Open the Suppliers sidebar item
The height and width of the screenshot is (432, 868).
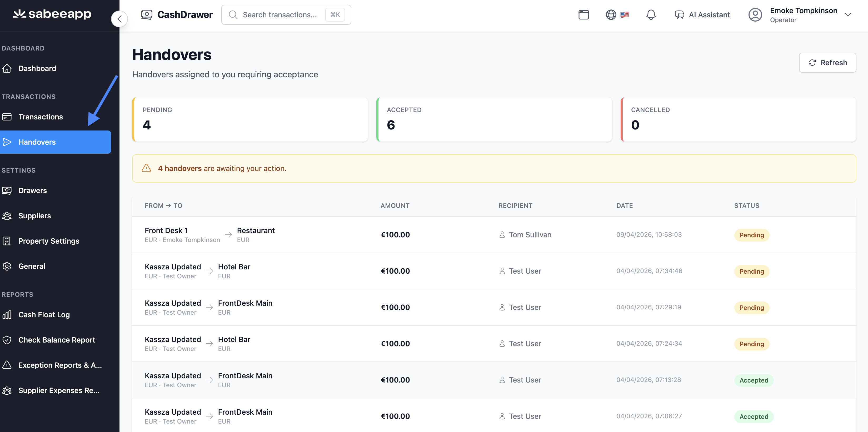(34, 216)
